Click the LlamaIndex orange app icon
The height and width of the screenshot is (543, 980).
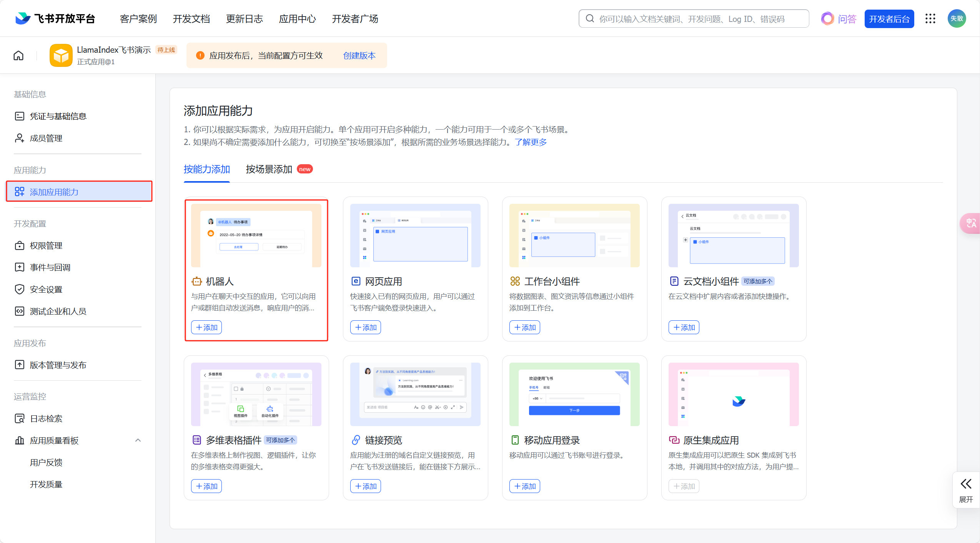61,56
